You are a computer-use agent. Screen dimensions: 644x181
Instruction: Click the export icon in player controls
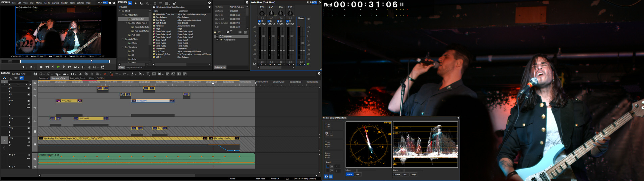pyautogui.click(x=103, y=67)
